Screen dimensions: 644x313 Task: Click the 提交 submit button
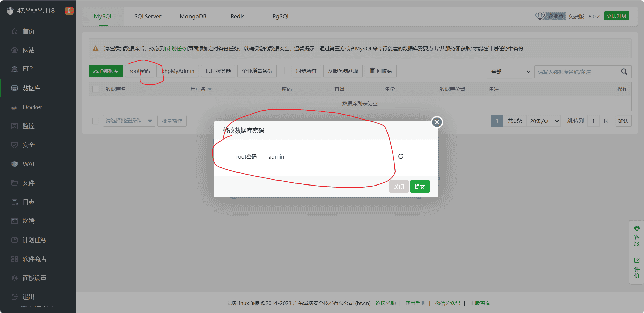point(419,186)
